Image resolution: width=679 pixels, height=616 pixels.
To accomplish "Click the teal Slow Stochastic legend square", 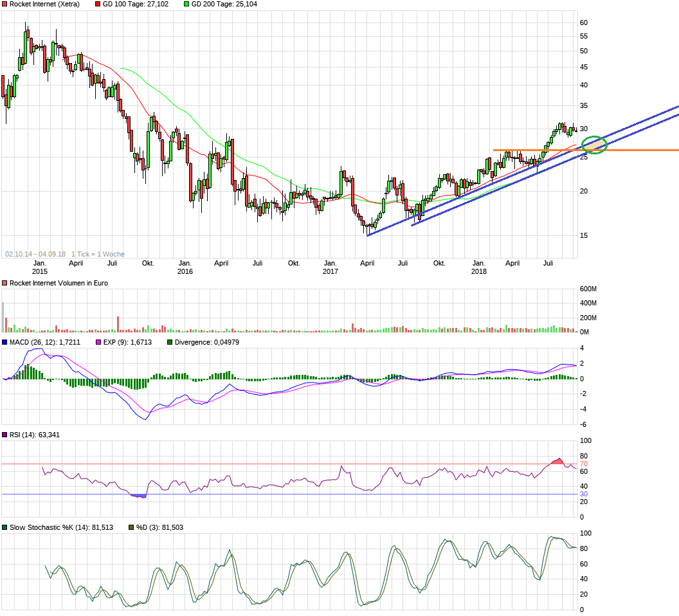I will (5, 528).
